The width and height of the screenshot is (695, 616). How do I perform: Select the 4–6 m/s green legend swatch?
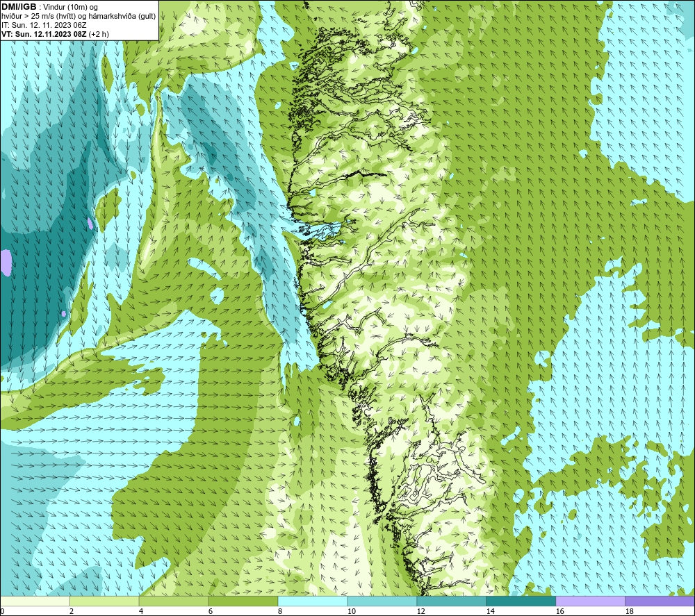[174, 601]
